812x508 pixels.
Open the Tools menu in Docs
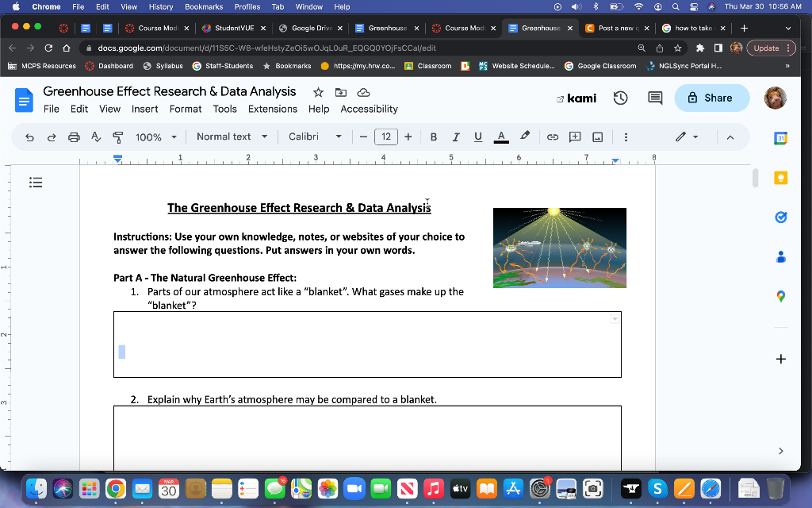224,109
